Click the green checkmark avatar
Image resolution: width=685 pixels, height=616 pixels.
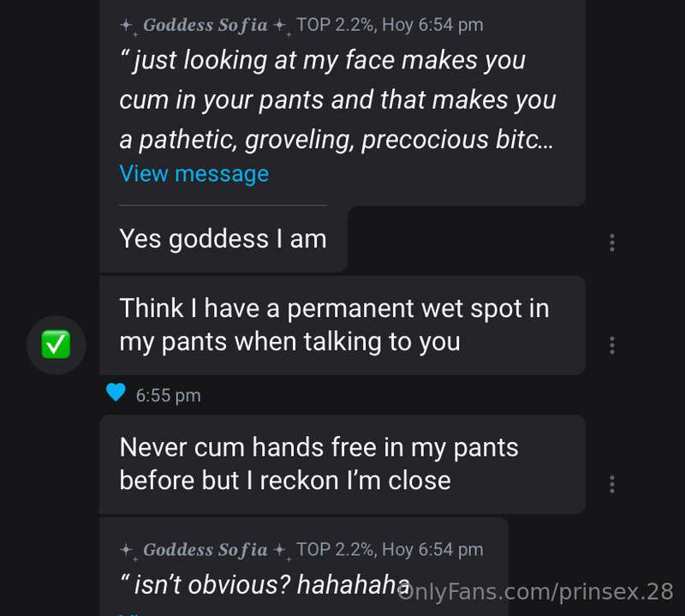[56, 345]
